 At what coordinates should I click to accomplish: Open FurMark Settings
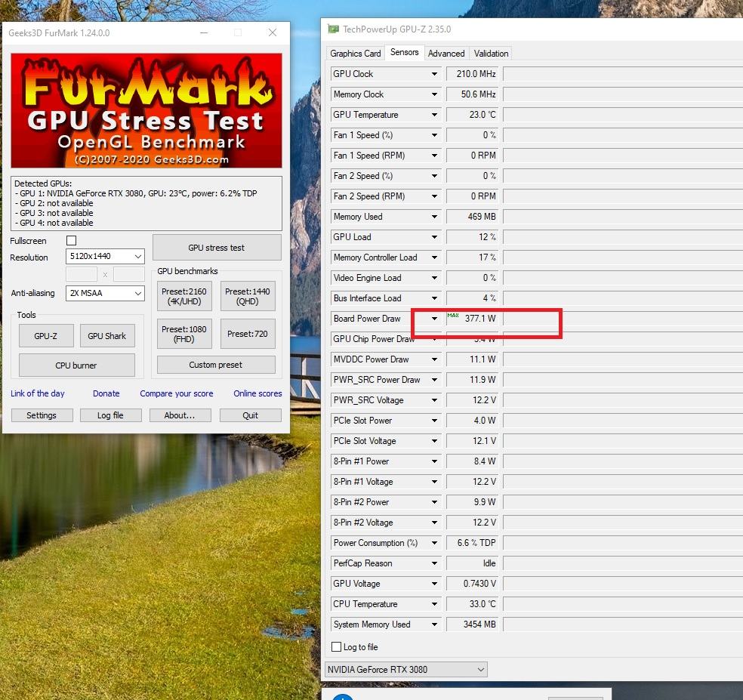(42, 415)
